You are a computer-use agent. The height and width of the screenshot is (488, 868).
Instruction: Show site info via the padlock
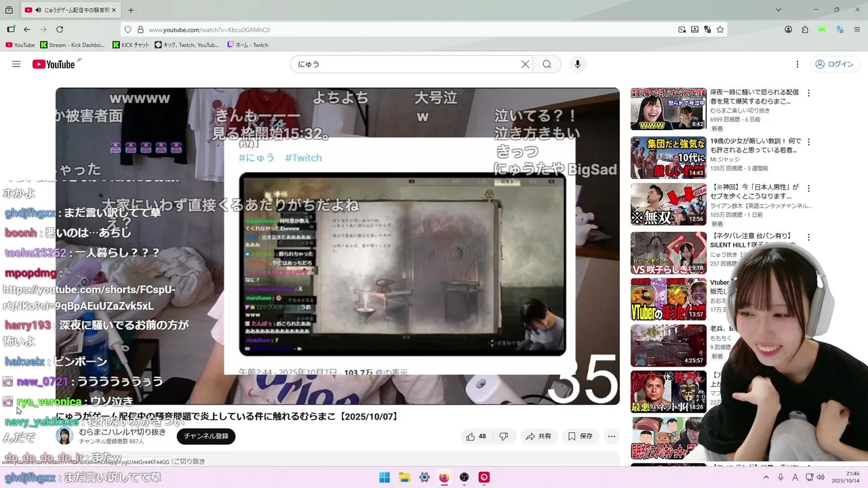(140, 30)
